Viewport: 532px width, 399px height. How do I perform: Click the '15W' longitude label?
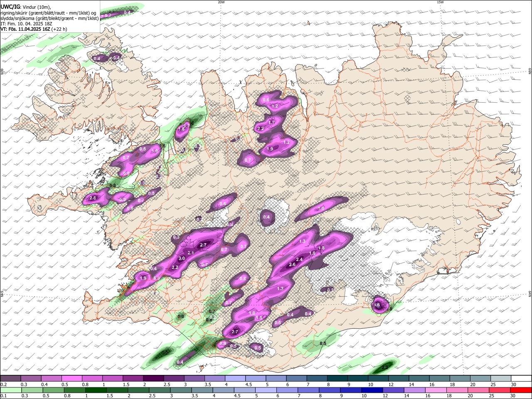pos(440,2)
